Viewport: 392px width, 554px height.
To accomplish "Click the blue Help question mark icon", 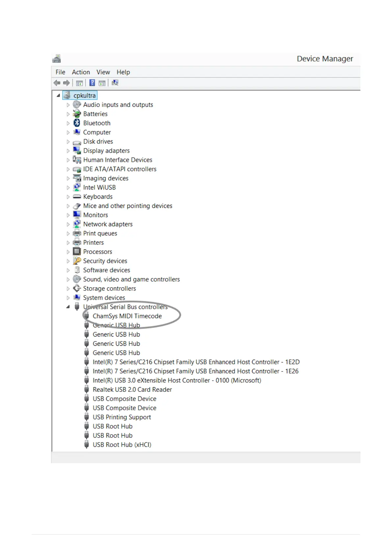I will (92, 83).
